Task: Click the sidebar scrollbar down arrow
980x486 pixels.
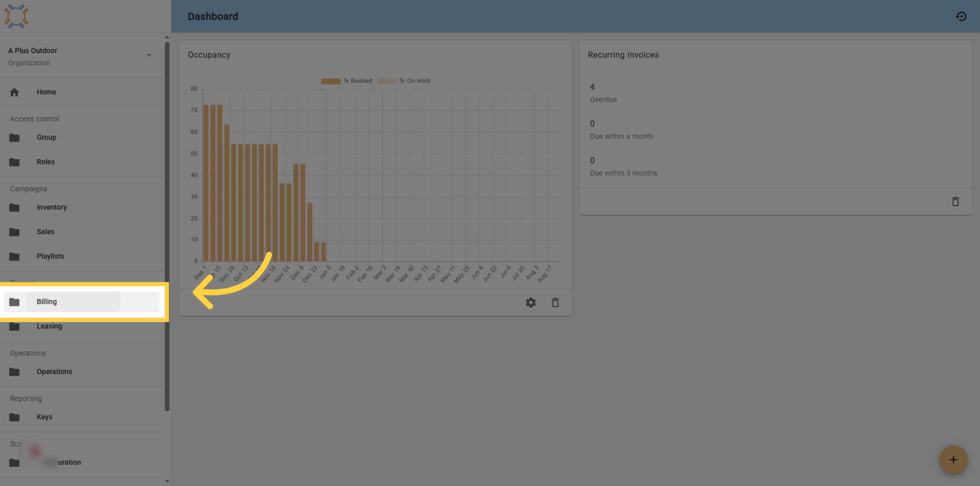Action: pyautogui.click(x=167, y=481)
